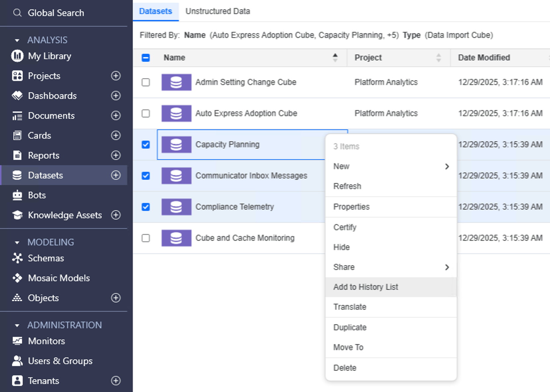Open Mosaic Models from sidebar
The height and width of the screenshot is (392, 550).
click(x=17, y=278)
